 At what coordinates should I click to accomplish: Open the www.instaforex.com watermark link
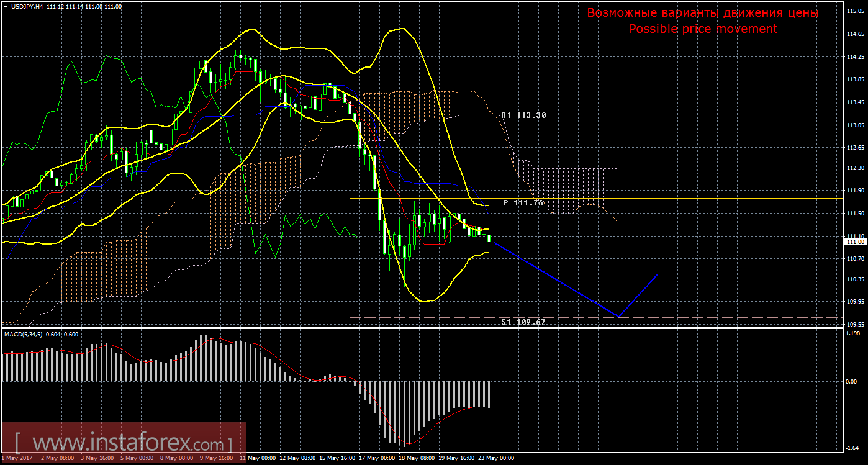point(124,444)
